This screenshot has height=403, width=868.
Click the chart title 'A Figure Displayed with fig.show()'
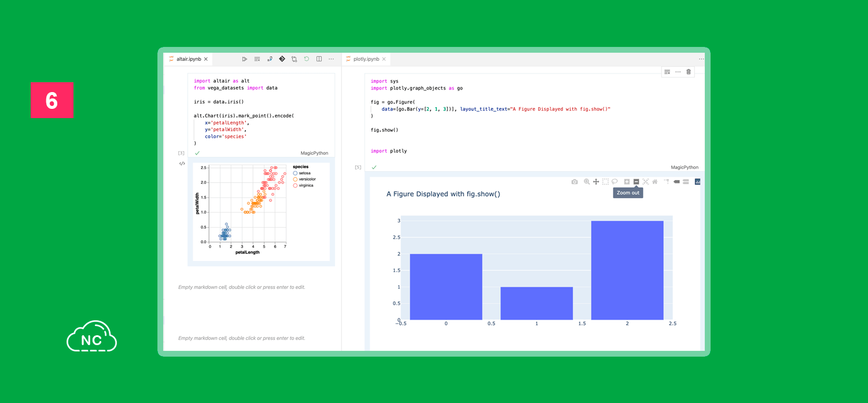click(x=443, y=194)
